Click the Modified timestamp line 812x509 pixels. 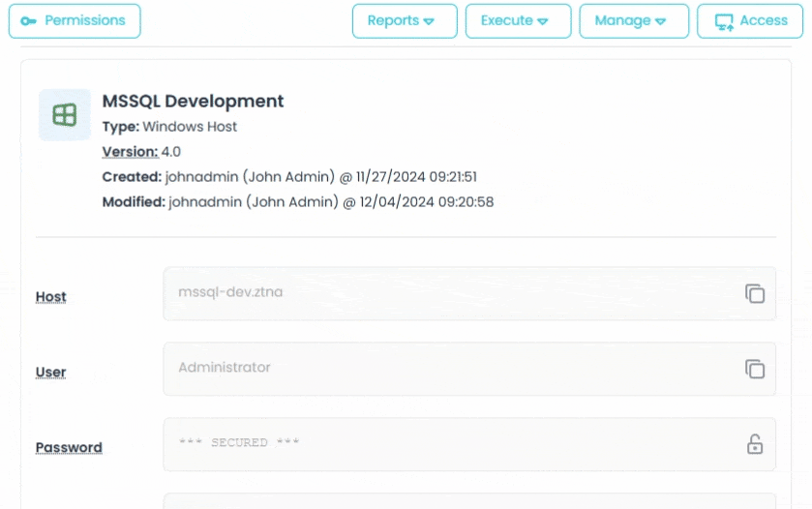pos(297,202)
